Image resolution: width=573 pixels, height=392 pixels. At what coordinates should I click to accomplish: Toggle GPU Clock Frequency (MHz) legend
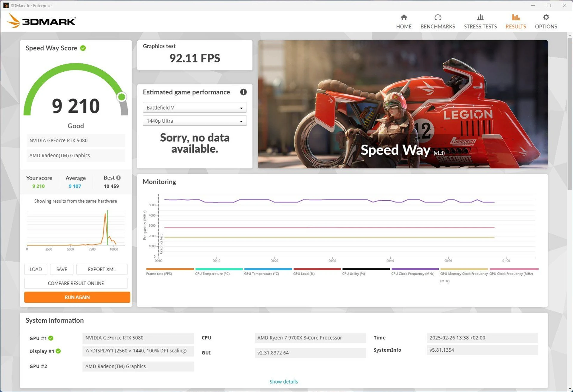[x=514, y=271]
